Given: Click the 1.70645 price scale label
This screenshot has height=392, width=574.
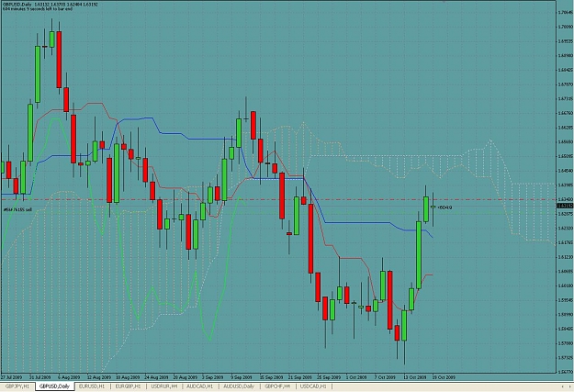Looking at the screenshot, I should pos(565,12).
